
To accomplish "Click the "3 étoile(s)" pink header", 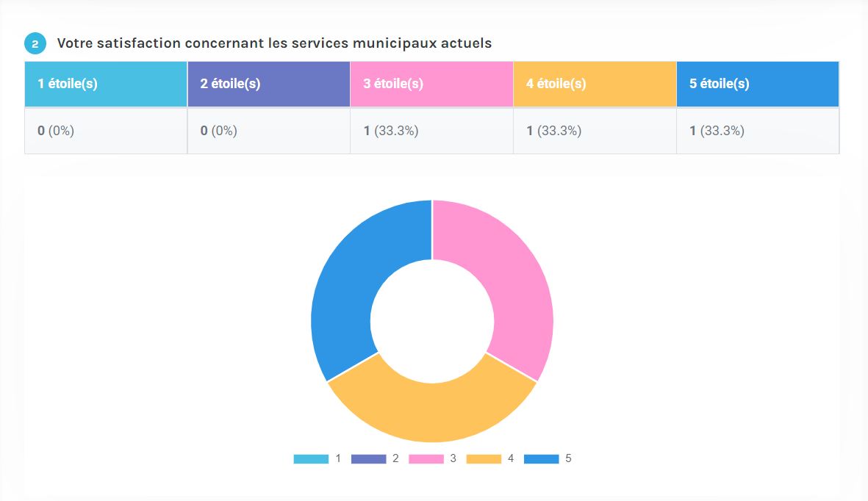I will point(431,84).
